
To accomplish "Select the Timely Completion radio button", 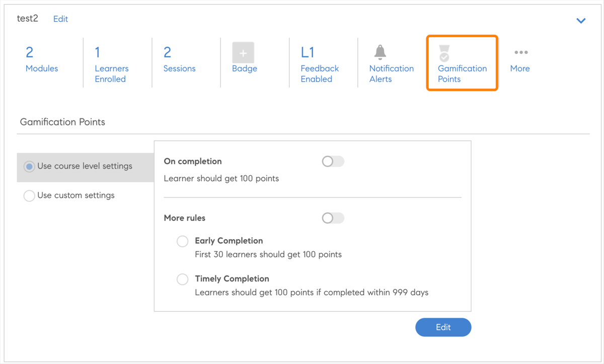I will (x=182, y=279).
